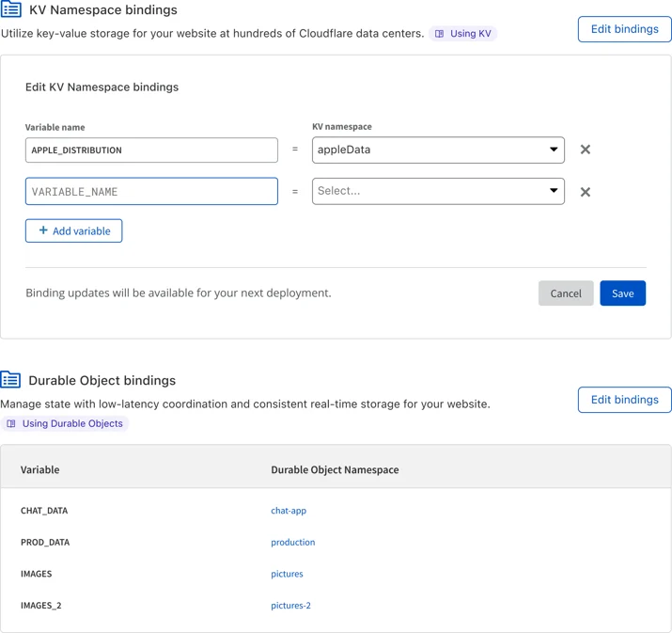Open the appleData KV namespace dropdown
672x633 pixels.
(438, 150)
